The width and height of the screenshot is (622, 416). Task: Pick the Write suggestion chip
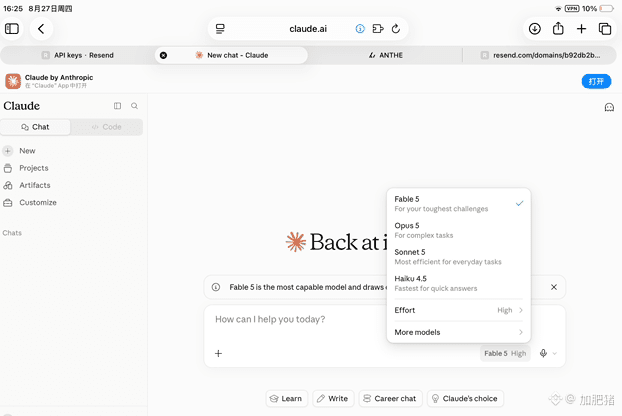(333, 399)
